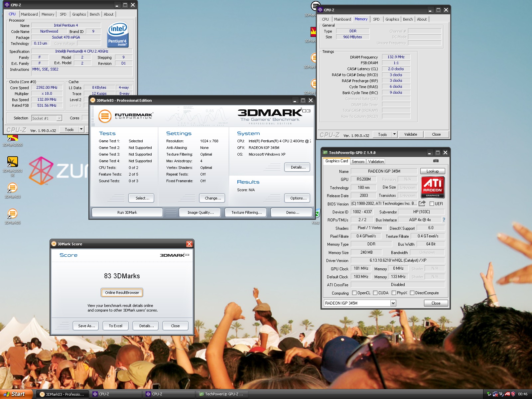Open About tab in CPU-Z memory window

(422, 19)
